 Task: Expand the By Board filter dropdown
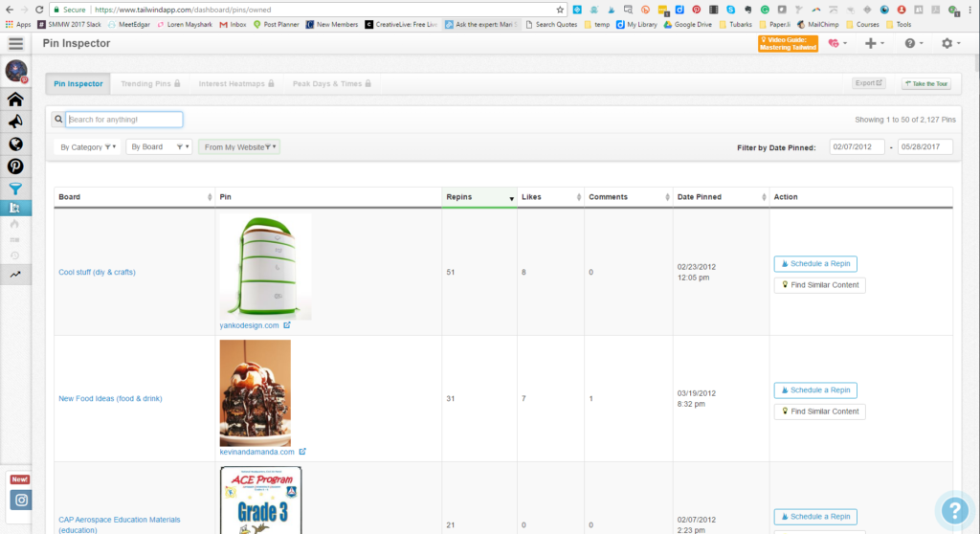159,147
